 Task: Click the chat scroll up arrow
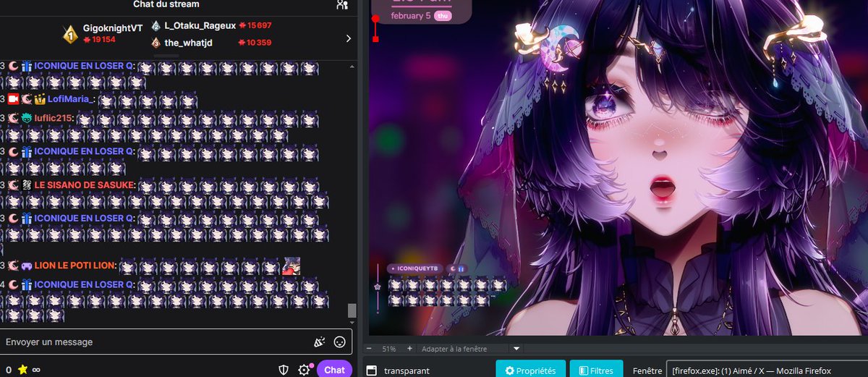[x=352, y=65]
